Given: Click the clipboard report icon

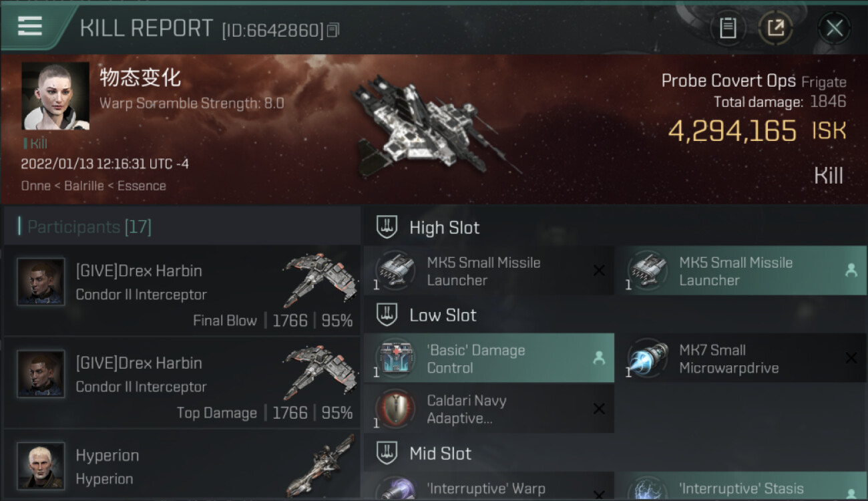Looking at the screenshot, I should pos(728,28).
